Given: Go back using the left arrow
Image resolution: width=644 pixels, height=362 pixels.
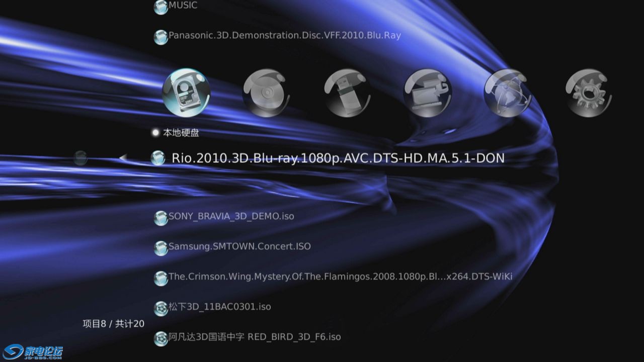Looking at the screenshot, I should point(123,158).
